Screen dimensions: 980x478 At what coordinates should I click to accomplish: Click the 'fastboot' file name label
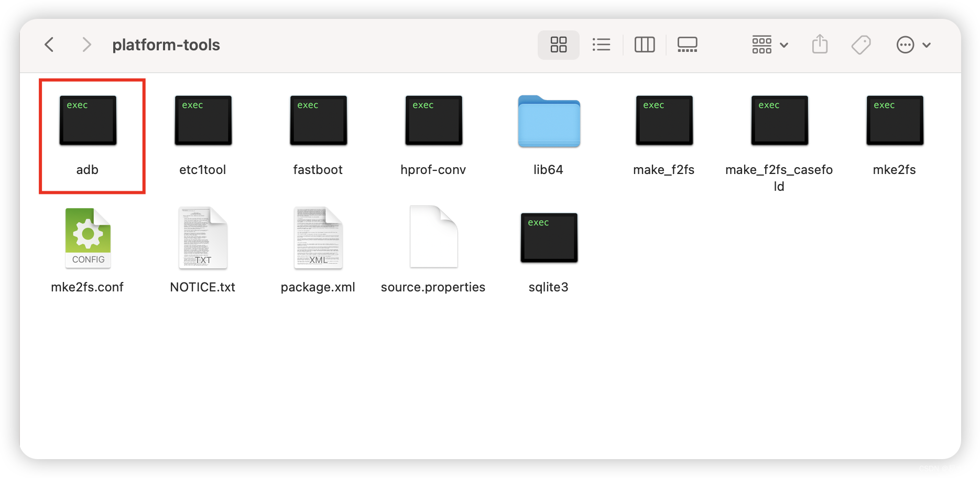pos(318,170)
